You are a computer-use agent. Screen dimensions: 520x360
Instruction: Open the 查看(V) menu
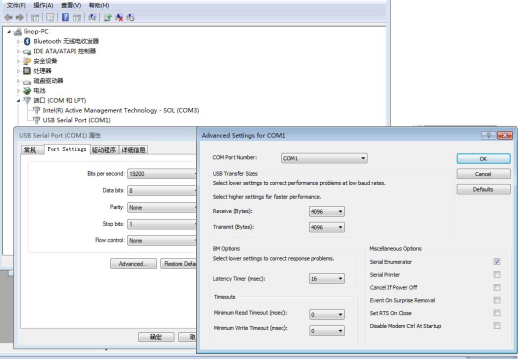71,5
